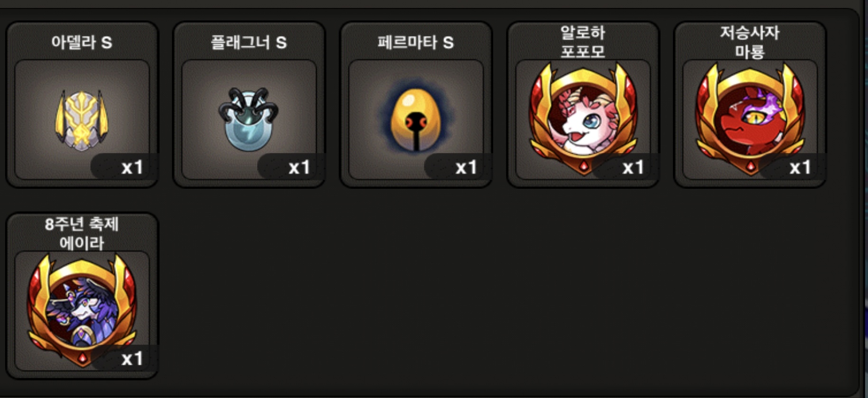This screenshot has width=868, height=398.
Task: Click the 페르마타 S title label
Action: click(416, 42)
